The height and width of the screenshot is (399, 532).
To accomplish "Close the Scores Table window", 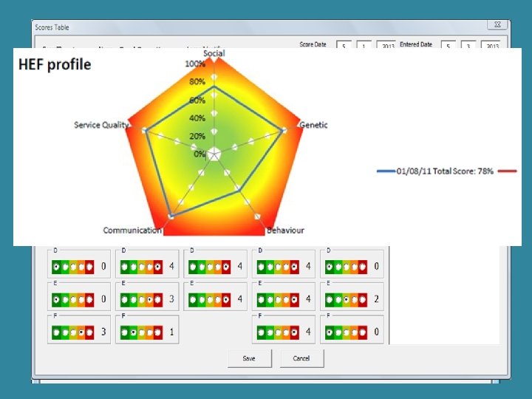I will pyautogui.click(x=497, y=24).
